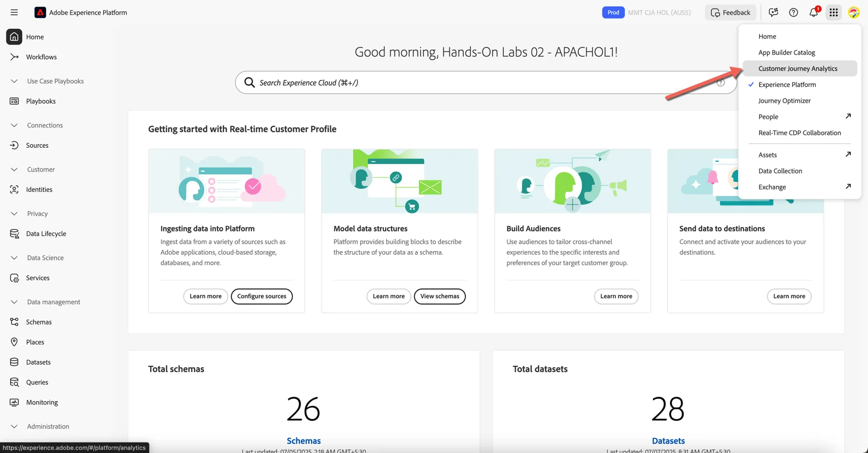This screenshot has height=453, width=868.
Task: Select Customer Journey Analytics in app menu
Action: coord(800,69)
